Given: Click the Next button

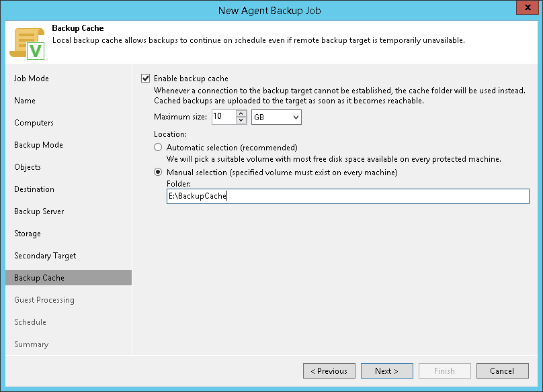Looking at the screenshot, I should point(386,371).
